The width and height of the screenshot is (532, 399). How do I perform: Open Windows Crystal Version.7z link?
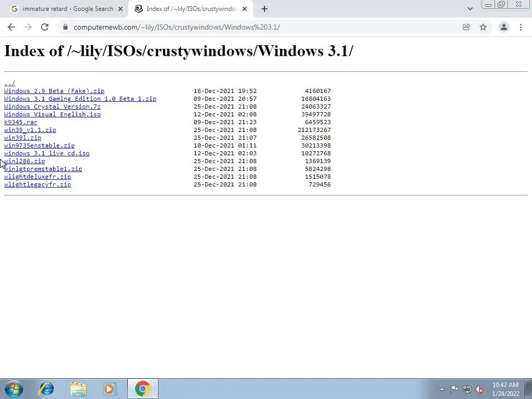[52, 107]
